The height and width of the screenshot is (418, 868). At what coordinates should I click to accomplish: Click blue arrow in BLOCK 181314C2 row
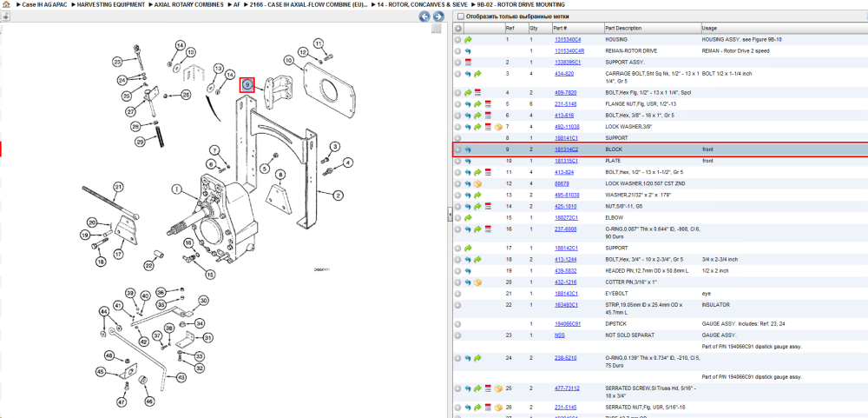pyautogui.click(x=468, y=149)
